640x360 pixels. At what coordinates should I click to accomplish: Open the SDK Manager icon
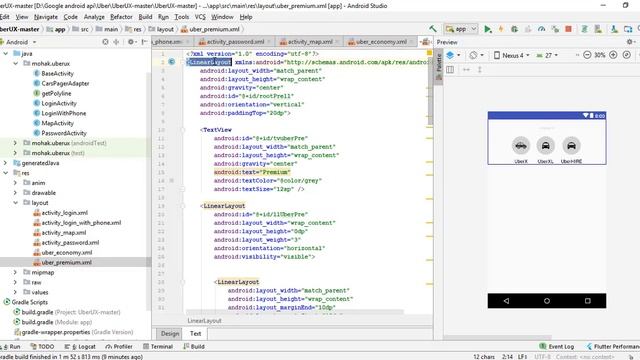[x=614, y=29]
